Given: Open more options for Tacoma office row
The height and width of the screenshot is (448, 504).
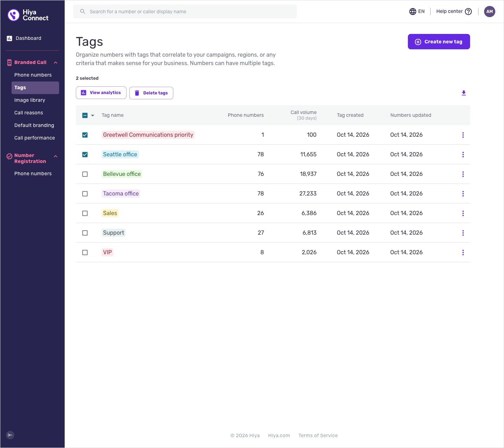Looking at the screenshot, I should [x=463, y=194].
